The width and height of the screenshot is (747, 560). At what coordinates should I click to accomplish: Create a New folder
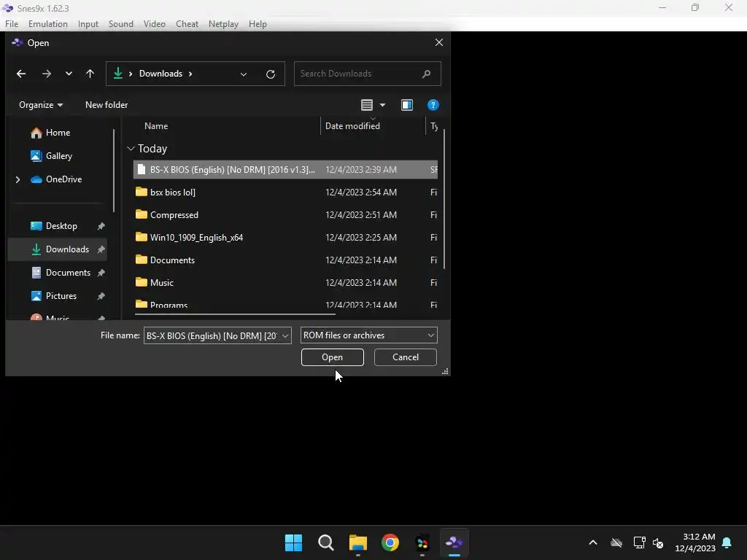coord(107,105)
